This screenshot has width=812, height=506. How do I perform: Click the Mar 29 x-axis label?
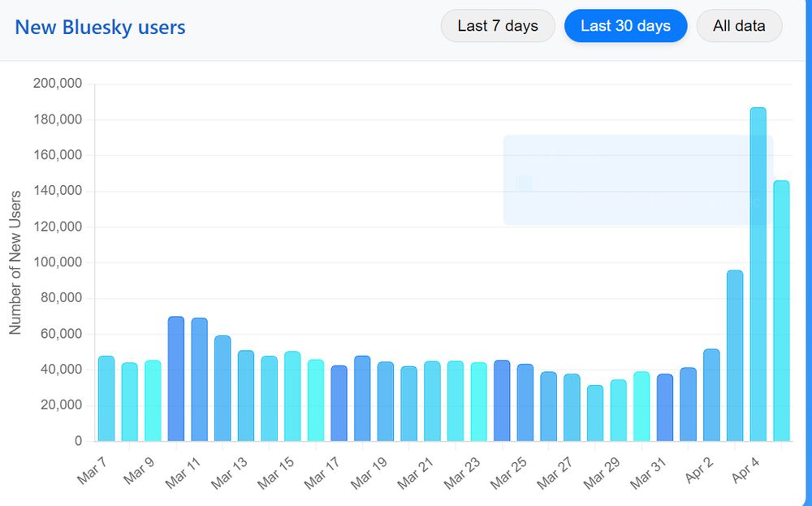(x=603, y=473)
